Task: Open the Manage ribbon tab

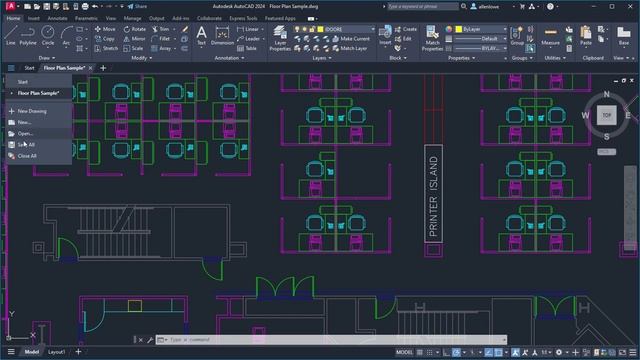Action: click(x=132, y=18)
